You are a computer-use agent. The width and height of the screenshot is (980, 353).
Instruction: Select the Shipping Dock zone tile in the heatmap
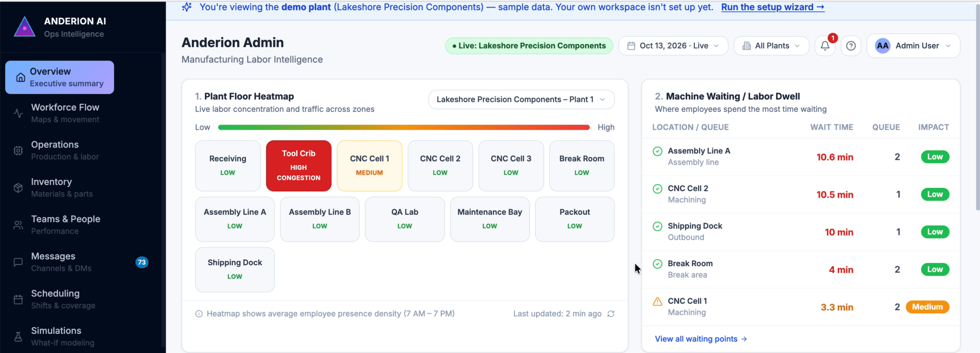click(x=235, y=270)
